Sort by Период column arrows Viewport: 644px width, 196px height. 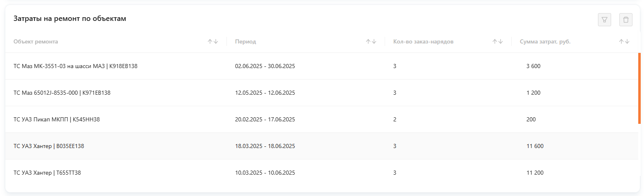[x=371, y=41]
